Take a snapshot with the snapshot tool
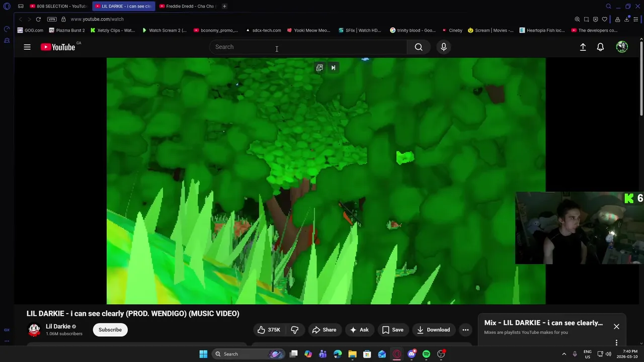The width and height of the screenshot is (644, 362). [x=586, y=19]
